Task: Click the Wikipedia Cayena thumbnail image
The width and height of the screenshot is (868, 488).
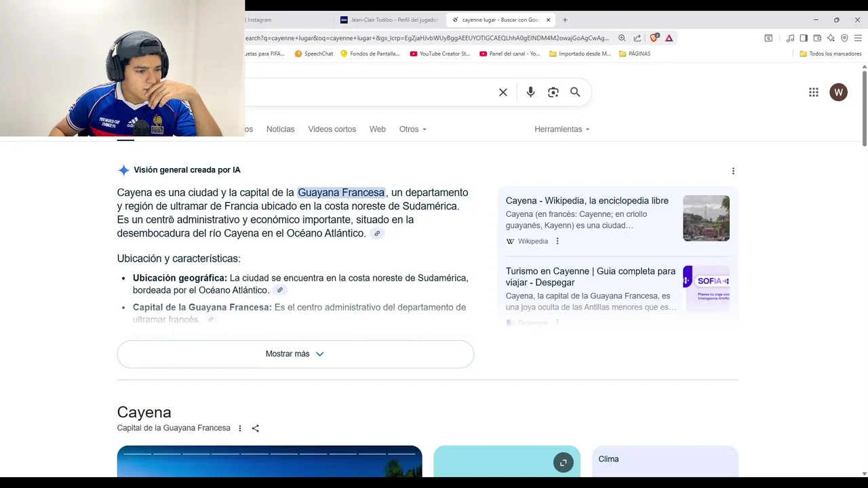Action: [x=706, y=218]
